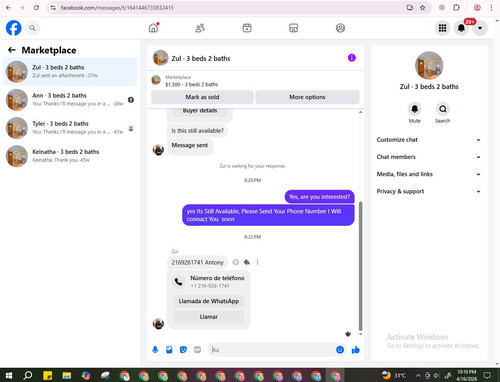The height and width of the screenshot is (382, 500).
Task: Open Facebook search magnifier
Action: click(32, 28)
